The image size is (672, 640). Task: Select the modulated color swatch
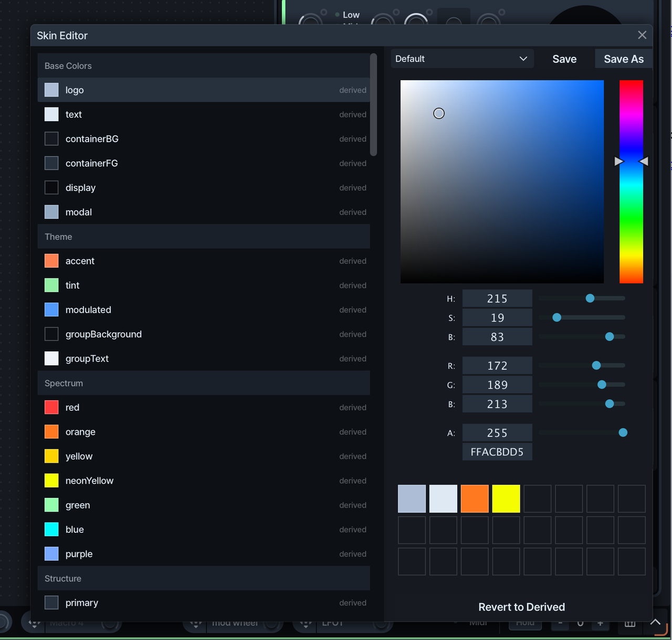point(51,310)
